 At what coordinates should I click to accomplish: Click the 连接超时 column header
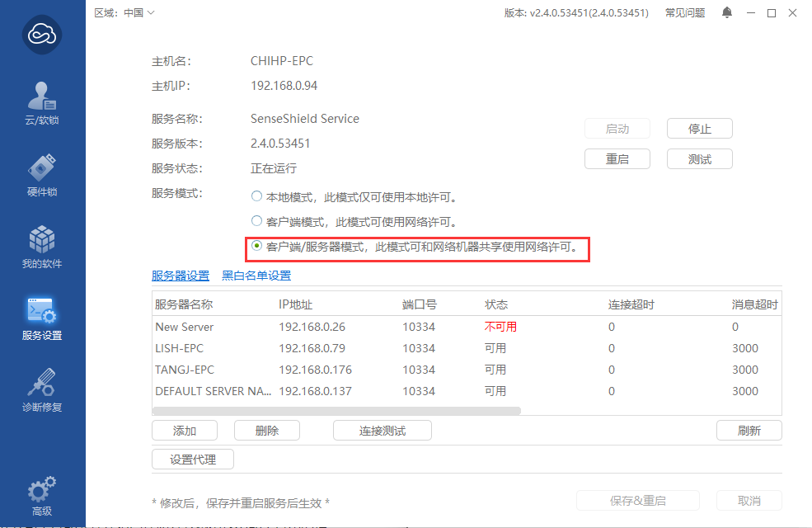[x=631, y=304]
